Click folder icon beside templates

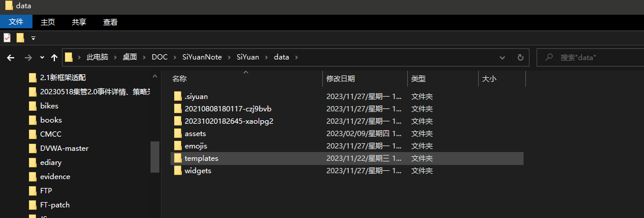[x=178, y=158]
